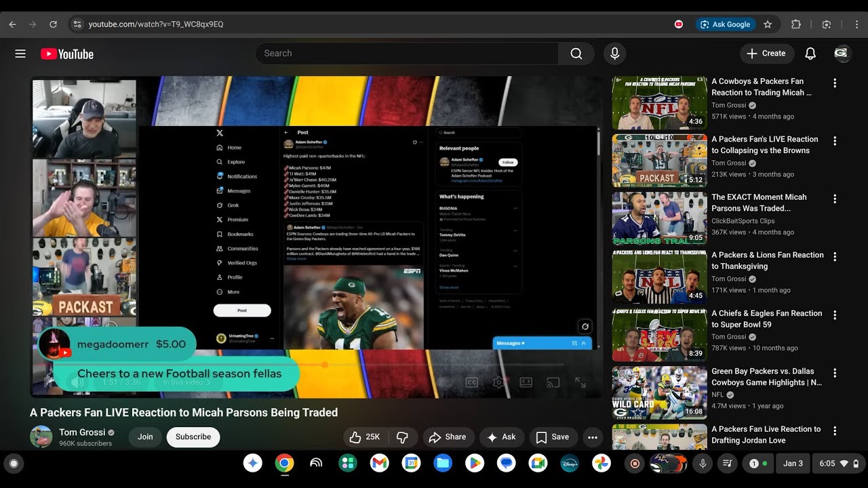Open the Jan 3 calendar date
Screen dimensions: 868x488
coord(793,464)
